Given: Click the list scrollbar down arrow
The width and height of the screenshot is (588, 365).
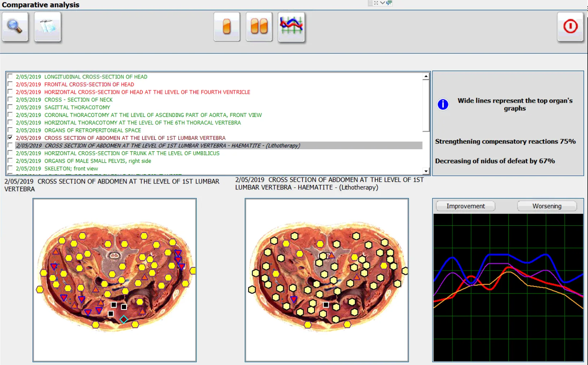Looking at the screenshot, I should (426, 171).
